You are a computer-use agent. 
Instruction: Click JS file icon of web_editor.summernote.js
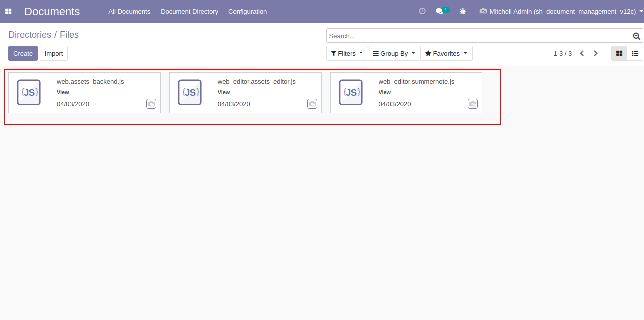point(351,92)
